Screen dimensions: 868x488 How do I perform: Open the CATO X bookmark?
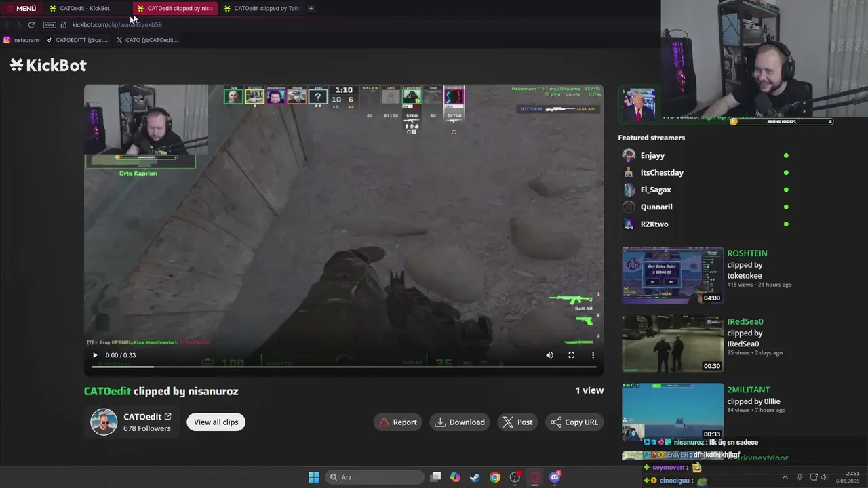147,40
